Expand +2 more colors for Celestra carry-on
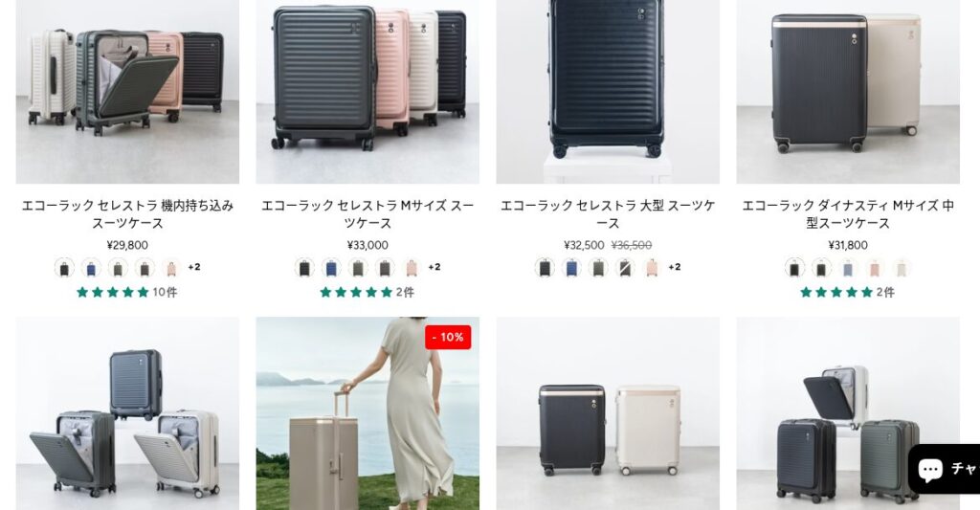 tap(194, 267)
